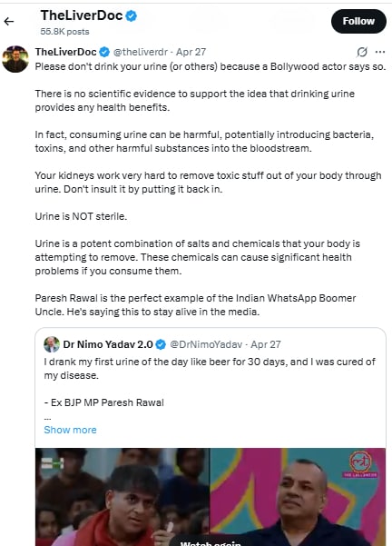392x546 pixels.
Task: Open the @DrNimoYadav handle
Action: [206, 344]
